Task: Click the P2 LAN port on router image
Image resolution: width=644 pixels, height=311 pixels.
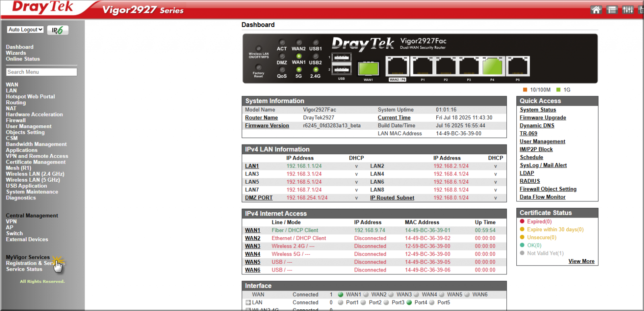Action: 446,66
